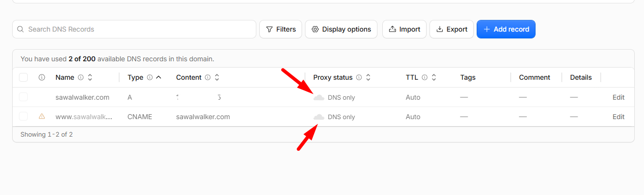Click the info icon next to TTL header

425,77
